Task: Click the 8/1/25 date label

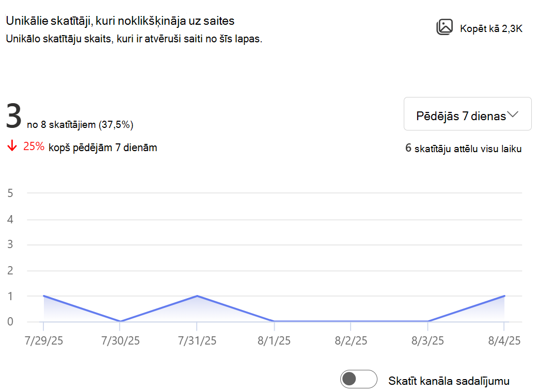Action: pyautogui.click(x=274, y=340)
